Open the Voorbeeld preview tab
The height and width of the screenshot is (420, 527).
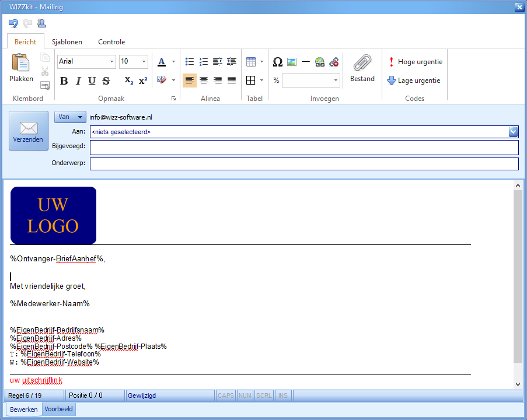(x=58, y=409)
